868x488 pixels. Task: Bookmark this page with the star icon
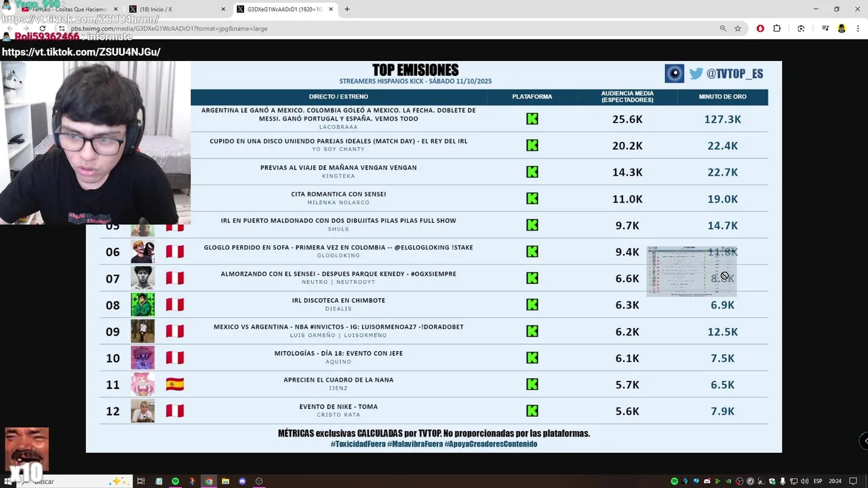pyautogui.click(x=738, y=28)
